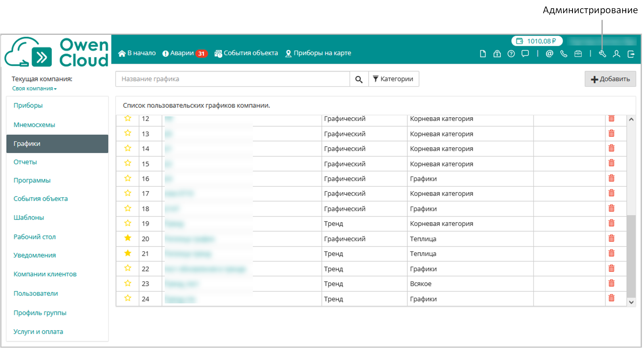Delete graph number 16 with trash icon
The image size is (644, 348).
[611, 178]
